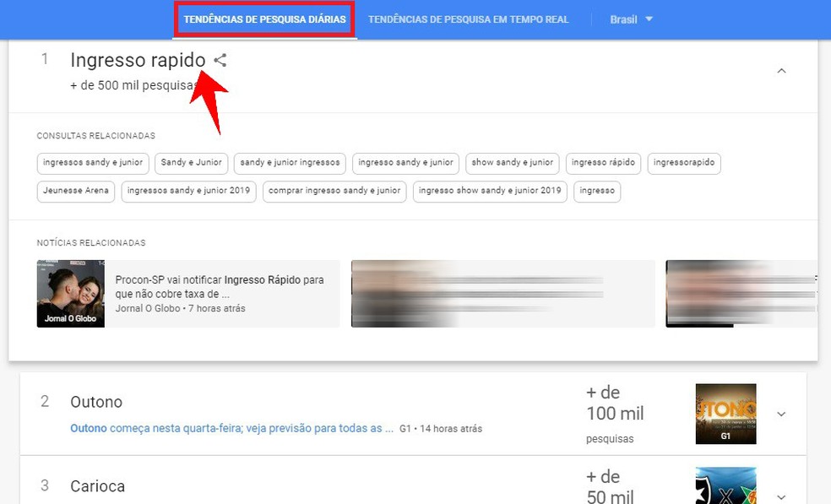The image size is (831, 504).
Task: Click the 'ingressorapido' query chip
Action: coord(684,163)
